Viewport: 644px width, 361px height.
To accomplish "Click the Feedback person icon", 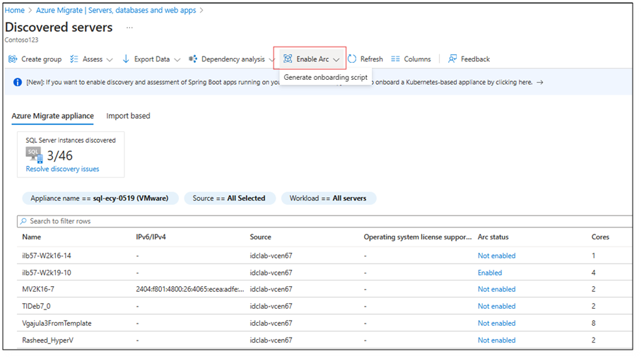I will tap(452, 59).
